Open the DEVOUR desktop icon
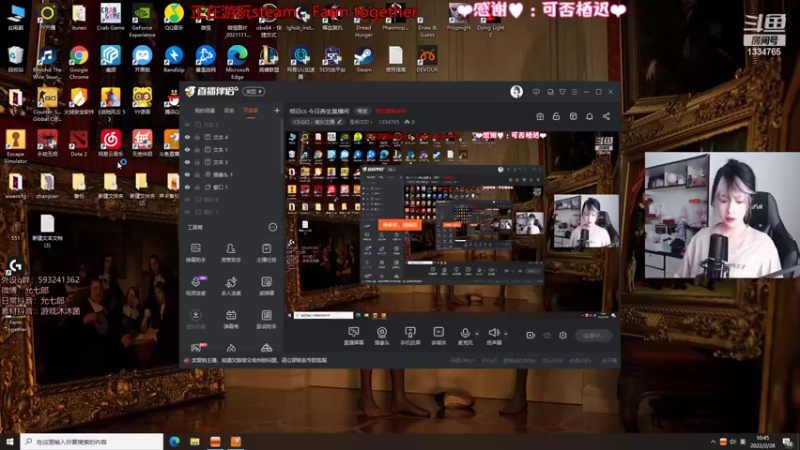Screen dimensions: 800x450 click(427, 59)
